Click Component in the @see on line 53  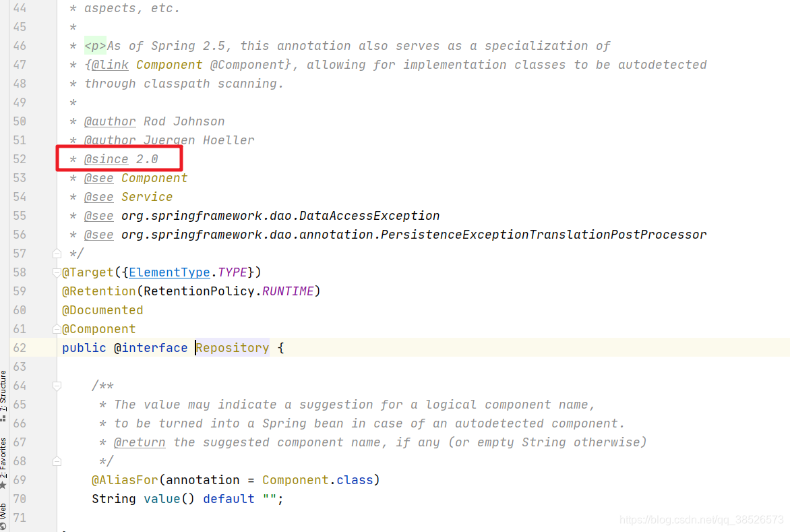coord(154,178)
